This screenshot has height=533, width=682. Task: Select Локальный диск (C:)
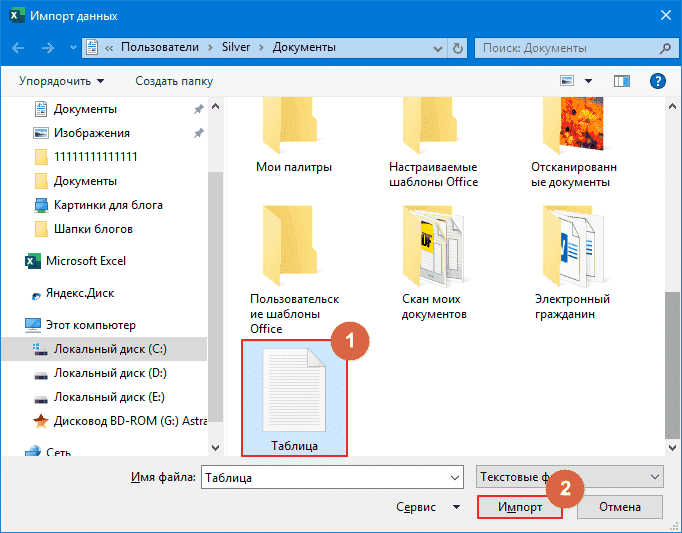(110, 349)
